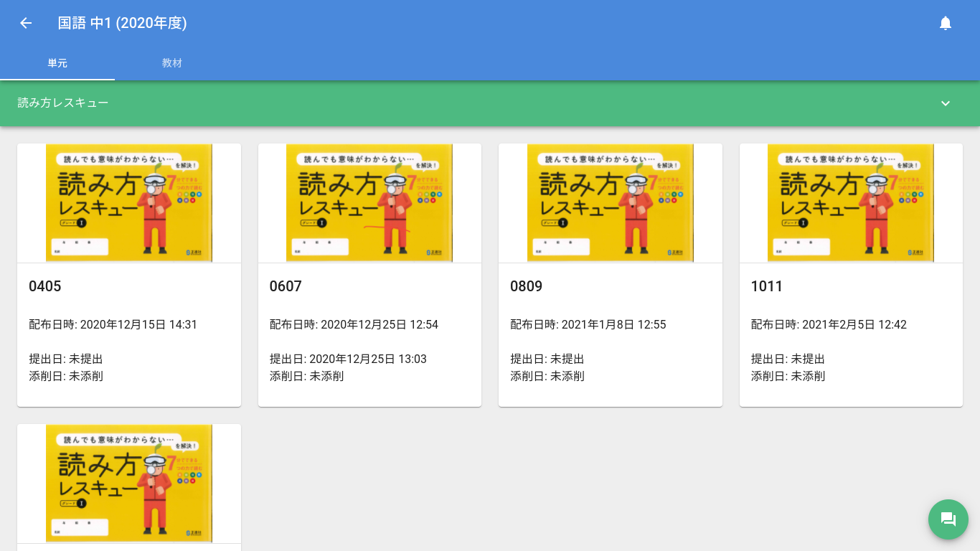Open the 0405 card thumbnail
The height and width of the screenshot is (551, 980).
tap(129, 203)
